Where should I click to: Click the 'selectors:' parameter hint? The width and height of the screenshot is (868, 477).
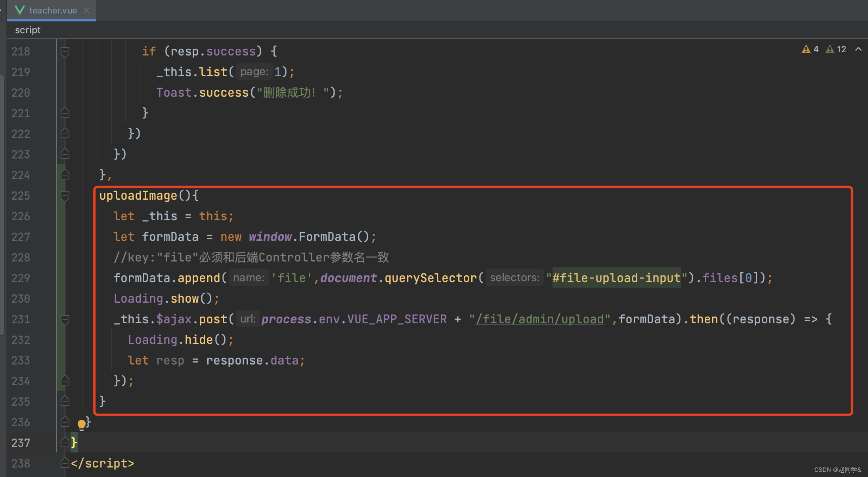coord(514,278)
